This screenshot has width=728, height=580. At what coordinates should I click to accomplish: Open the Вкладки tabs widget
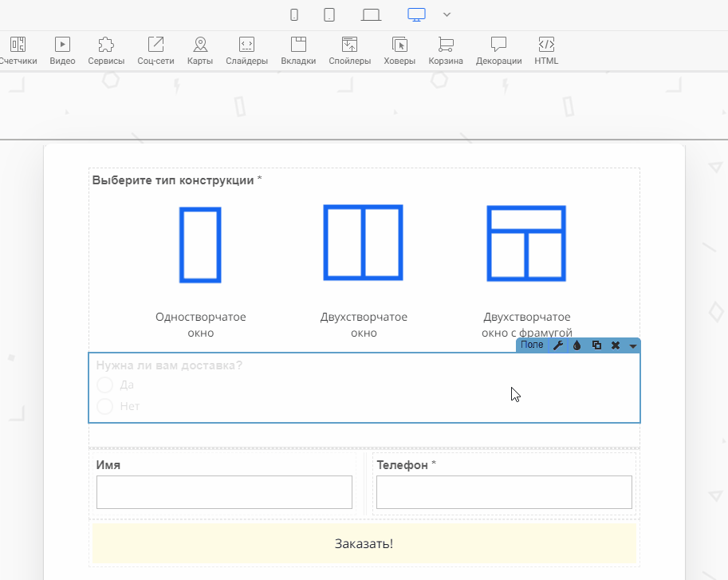click(298, 49)
